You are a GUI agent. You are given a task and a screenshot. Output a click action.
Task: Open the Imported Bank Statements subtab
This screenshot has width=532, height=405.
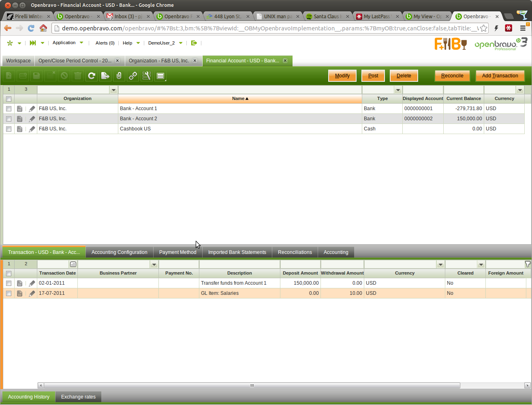237,252
